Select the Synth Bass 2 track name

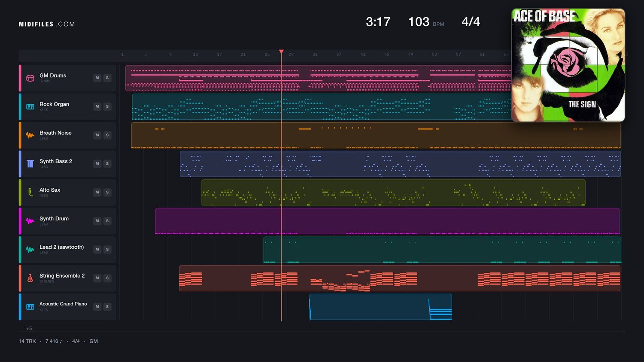click(56, 161)
